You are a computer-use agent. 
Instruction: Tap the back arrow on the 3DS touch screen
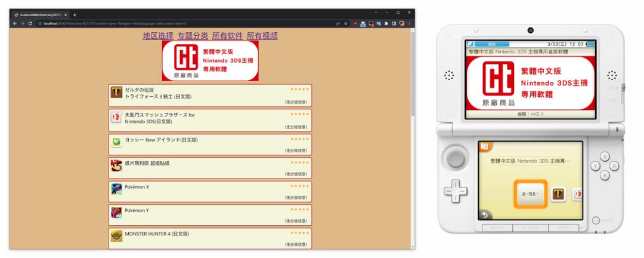tap(485, 214)
